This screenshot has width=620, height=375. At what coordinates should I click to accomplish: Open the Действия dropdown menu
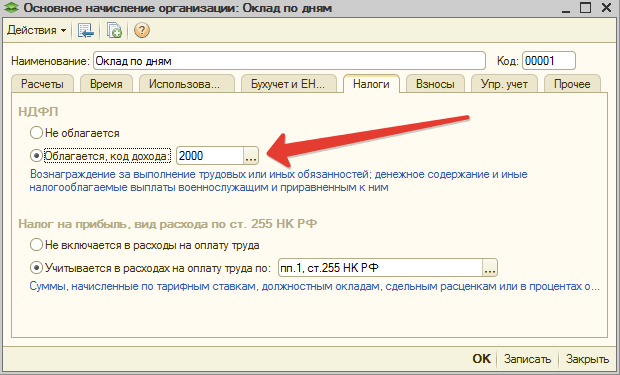point(36,30)
